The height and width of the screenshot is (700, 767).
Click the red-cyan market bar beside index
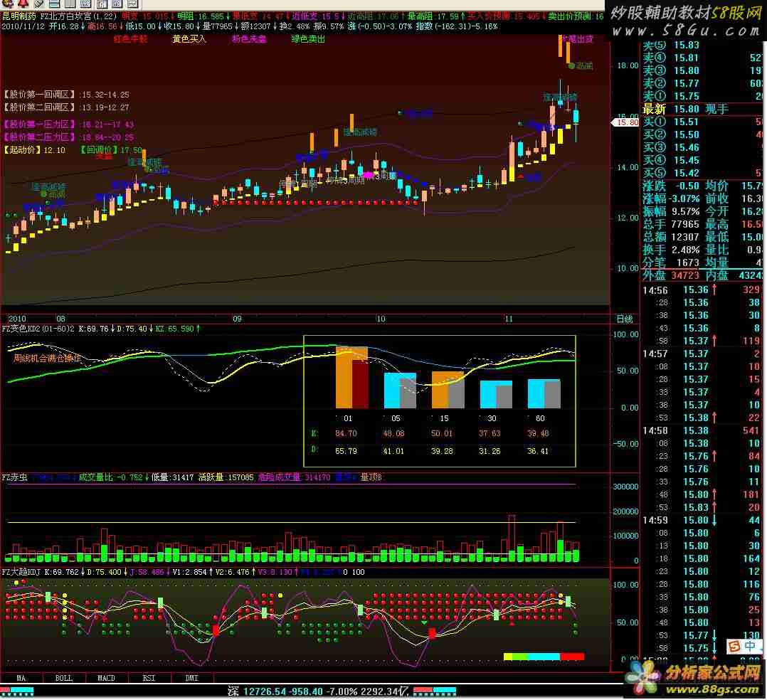point(435,691)
